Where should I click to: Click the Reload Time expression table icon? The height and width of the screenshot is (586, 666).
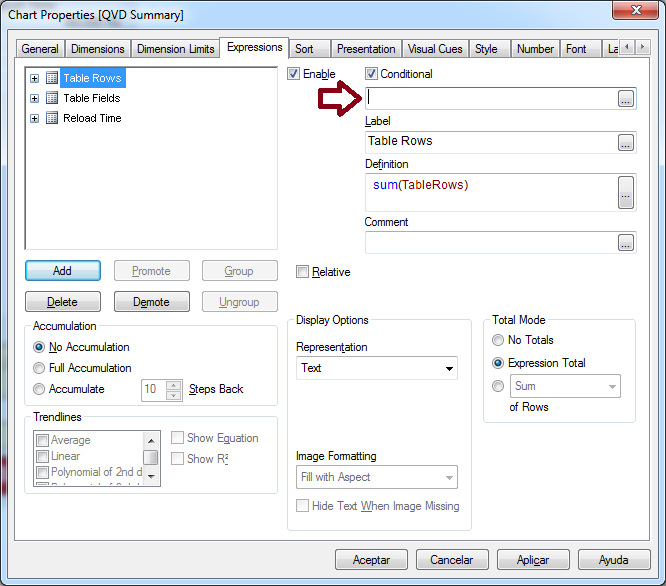tap(52, 118)
